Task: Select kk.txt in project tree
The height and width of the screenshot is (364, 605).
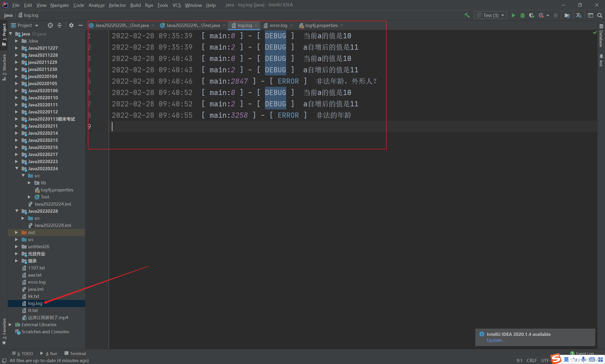Action: click(34, 296)
